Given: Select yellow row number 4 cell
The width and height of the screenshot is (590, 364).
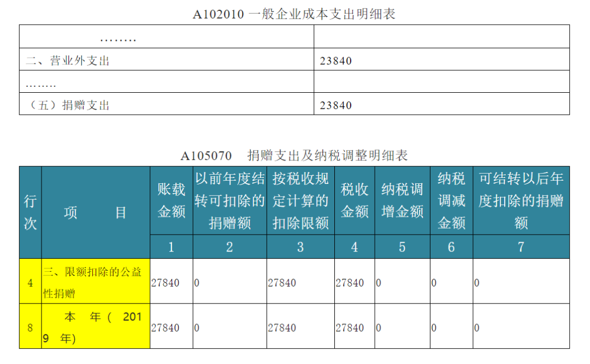Looking at the screenshot, I should [x=30, y=281].
